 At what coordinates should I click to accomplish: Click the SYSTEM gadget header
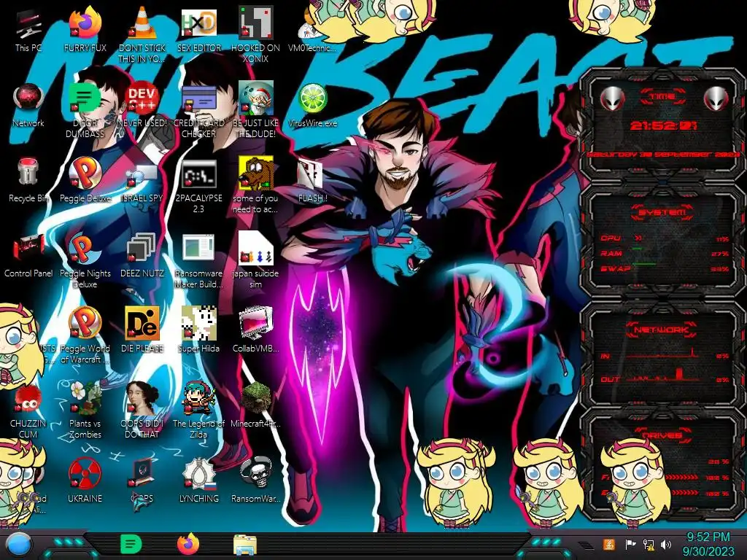point(662,212)
